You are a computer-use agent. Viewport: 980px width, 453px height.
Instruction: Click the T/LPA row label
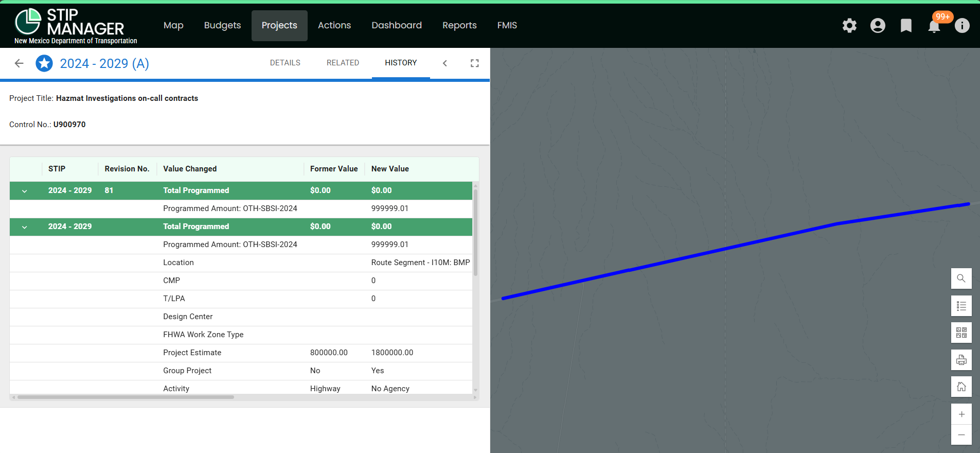pos(174,299)
